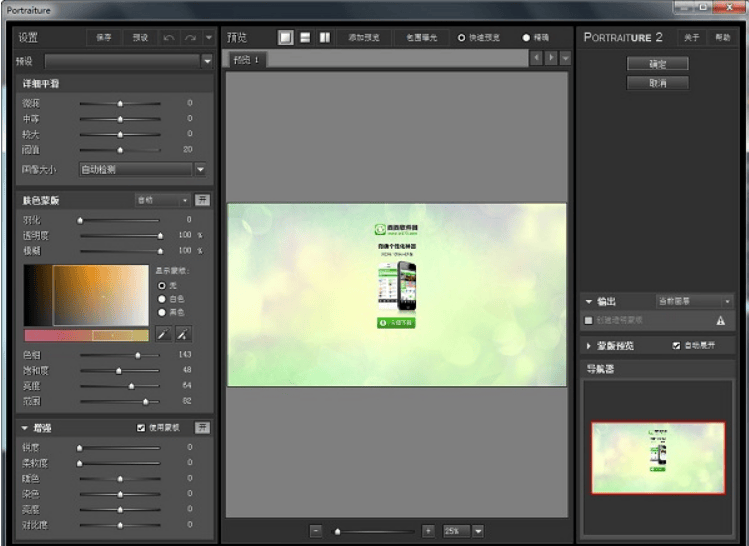Image resolution: width=749 pixels, height=546 pixels.
Task: Click the zoom out minus button
Action: point(315,531)
